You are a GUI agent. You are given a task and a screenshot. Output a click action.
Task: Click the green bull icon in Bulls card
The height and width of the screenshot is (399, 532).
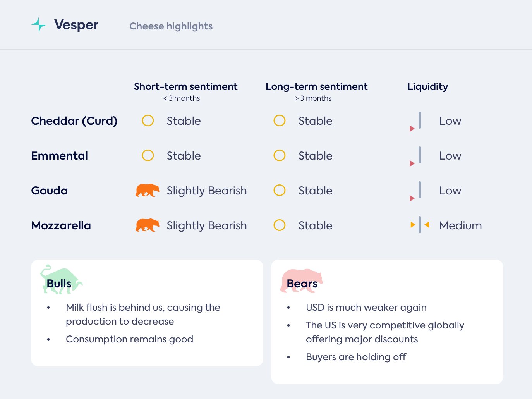coord(61,279)
